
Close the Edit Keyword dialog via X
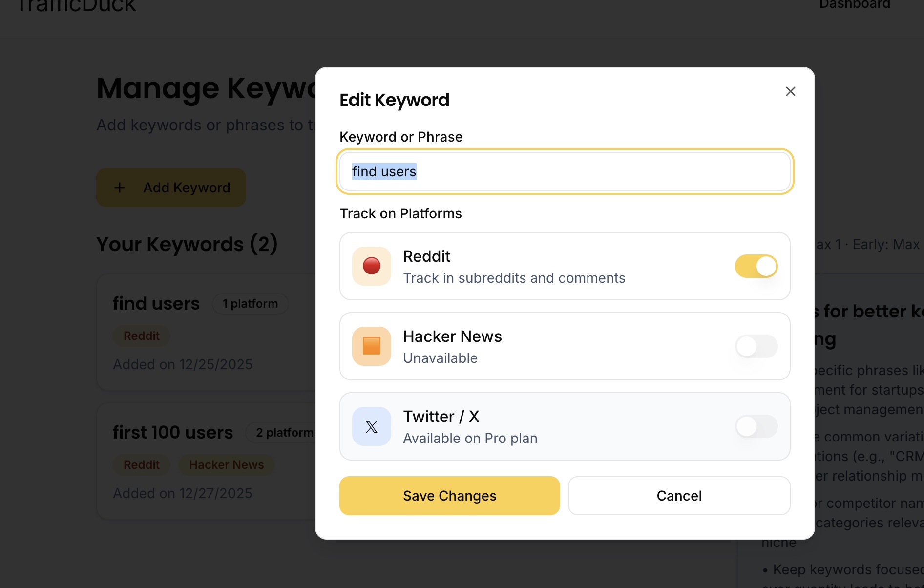coord(790,91)
